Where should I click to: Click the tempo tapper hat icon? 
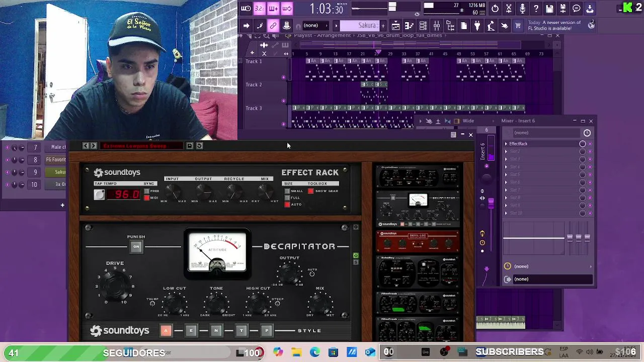coord(286,26)
